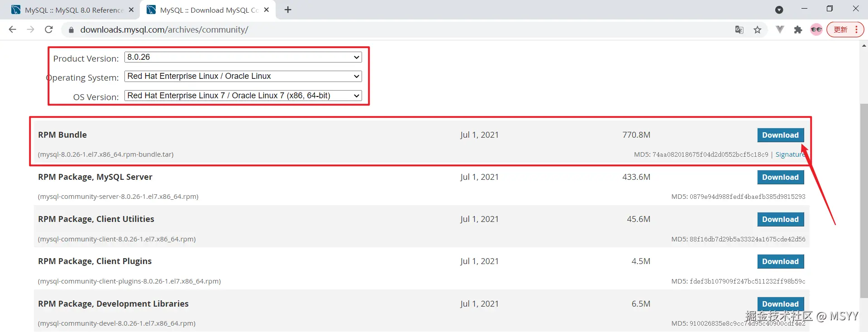Click the browser forward arrow
The image size is (868, 332).
pyautogui.click(x=31, y=29)
